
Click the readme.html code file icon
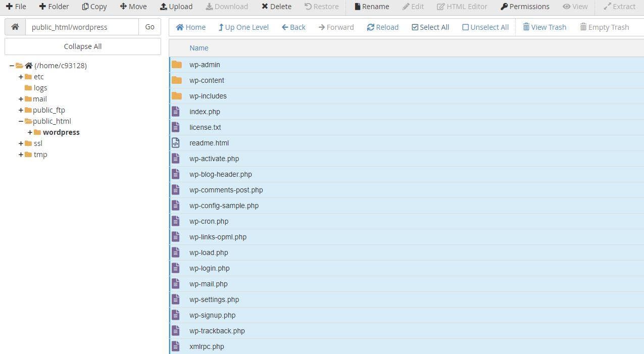click(176, 143)
